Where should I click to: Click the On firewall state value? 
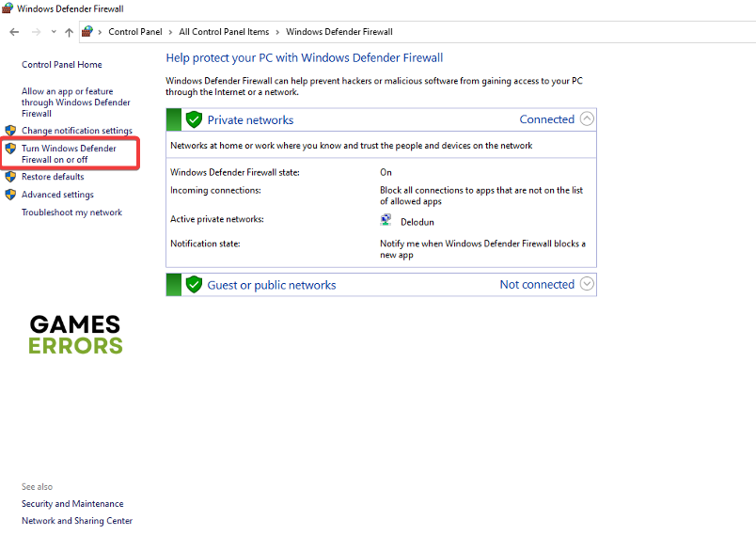[386, 173]
